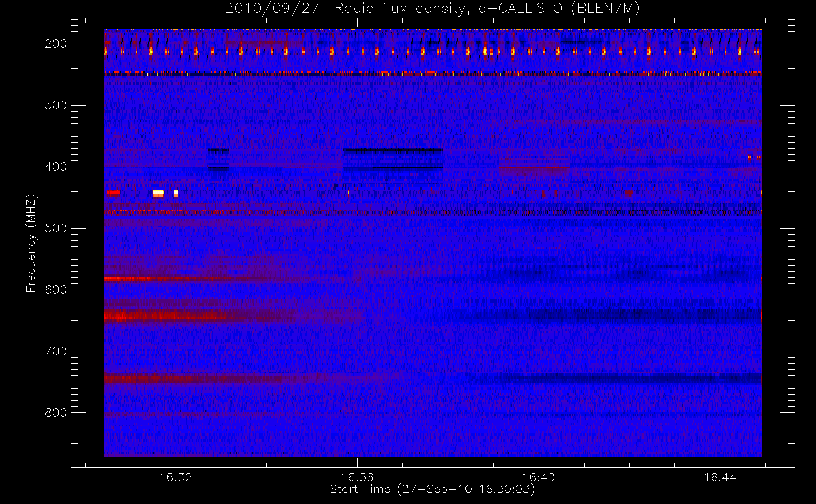Click the 16:44 time tick label
The image size is (816, 504).
[720, 477]
